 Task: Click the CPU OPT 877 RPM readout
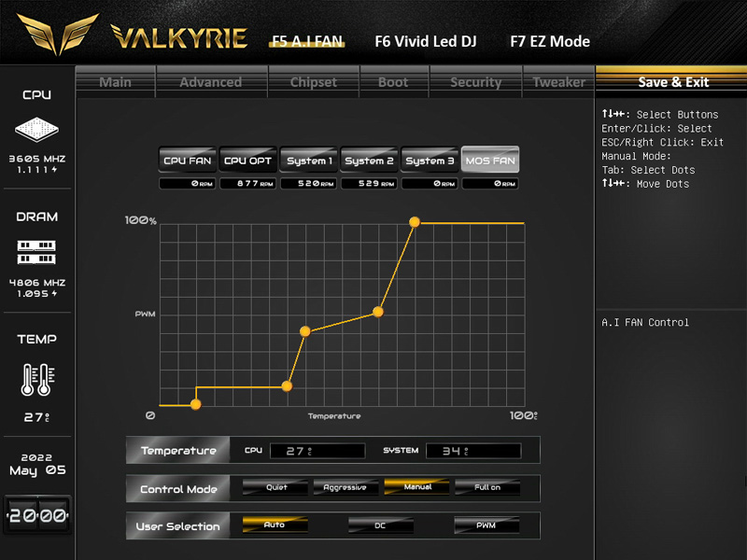(247, 183)
